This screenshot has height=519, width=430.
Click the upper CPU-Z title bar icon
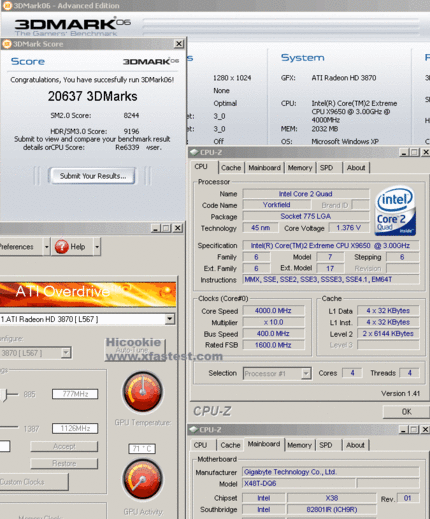click(194, 152)
